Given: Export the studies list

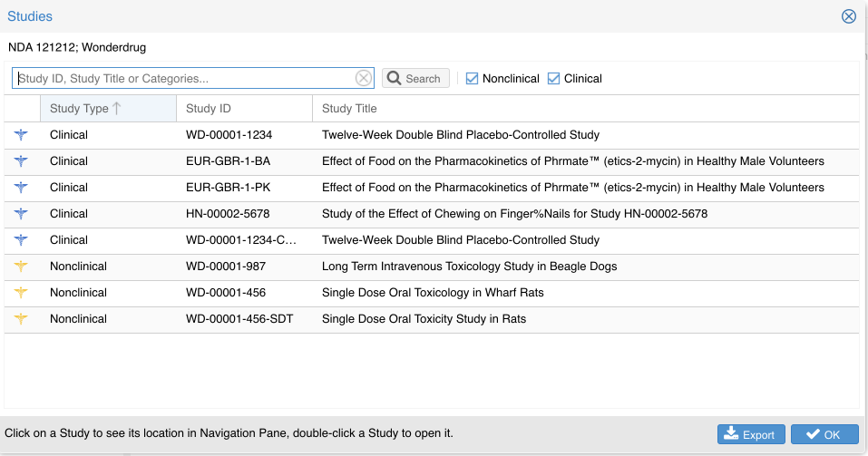Looking at the screenshot, I should point(751,435).
